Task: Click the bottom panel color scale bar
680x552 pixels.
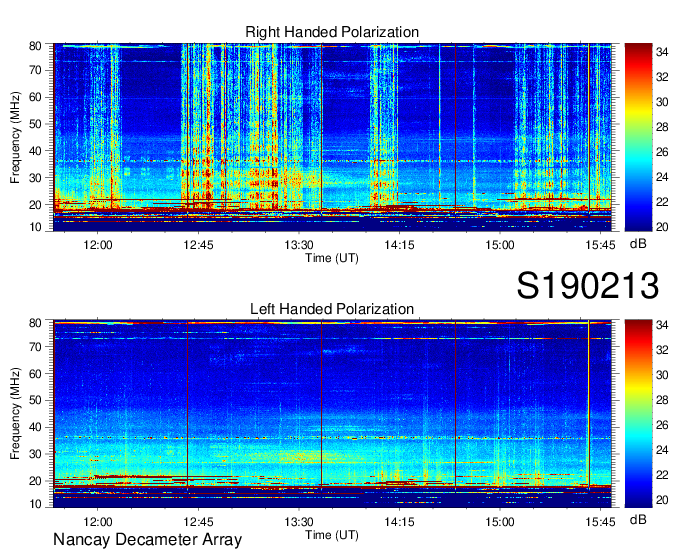Action: (638, 414)
